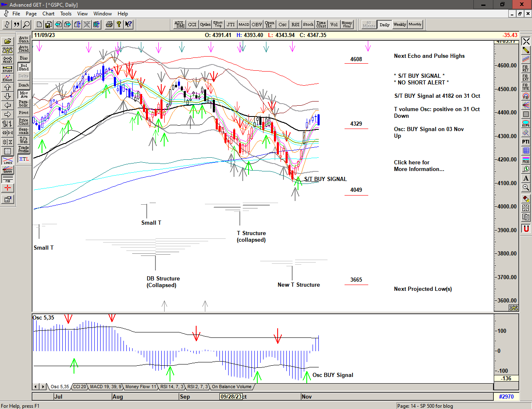Screen dimensions: 532x409
Task: Switch to On Balance Volume tab
Action: (x=232, y=387)
